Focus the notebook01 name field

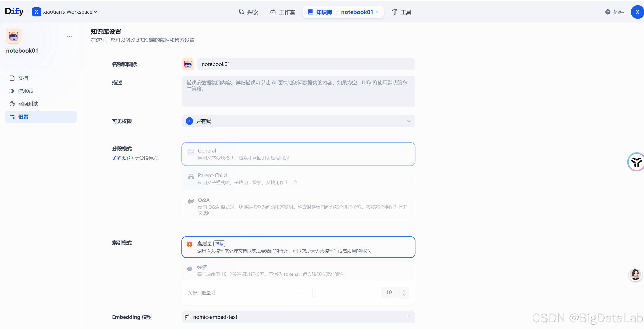click(x=306, y=64)
